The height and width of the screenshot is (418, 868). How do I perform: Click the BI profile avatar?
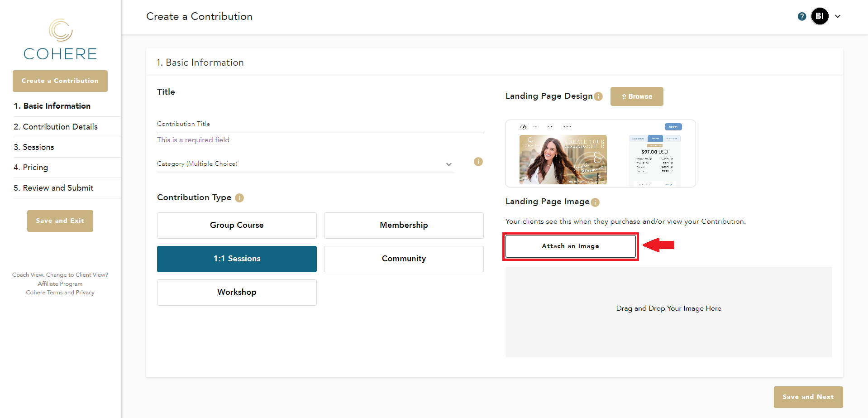pos(819,16)
